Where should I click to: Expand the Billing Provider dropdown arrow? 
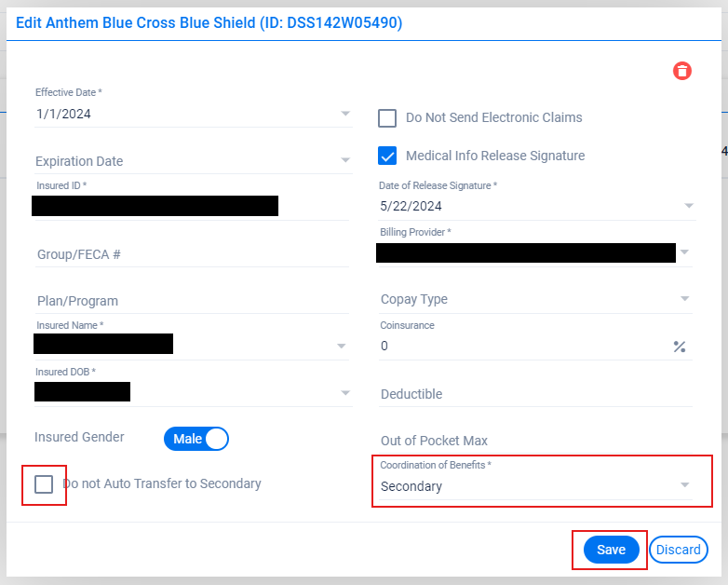point(684,252)
